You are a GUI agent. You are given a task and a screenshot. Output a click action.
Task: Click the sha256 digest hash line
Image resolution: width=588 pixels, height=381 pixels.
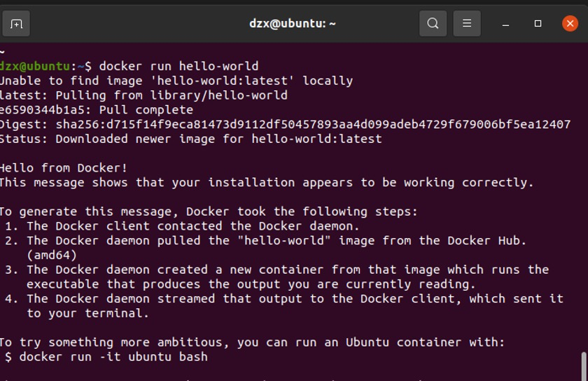tap(285, 125)
